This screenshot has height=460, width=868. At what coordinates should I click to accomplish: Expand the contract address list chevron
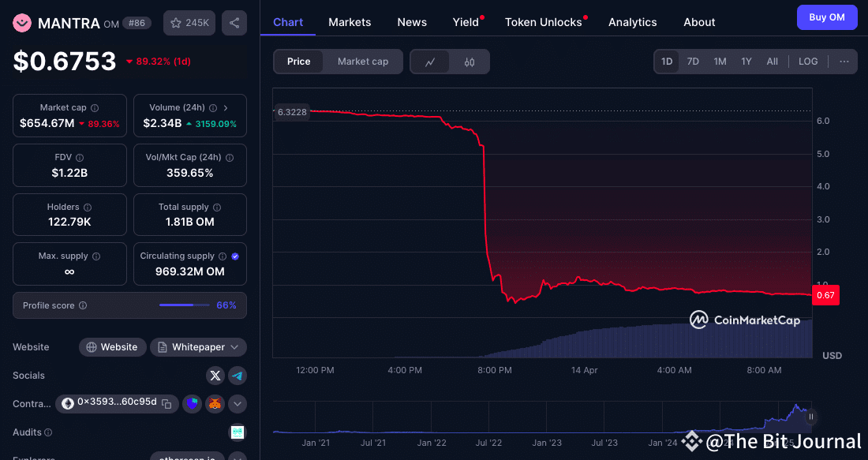pyautogui.click(x=237, y=403)
